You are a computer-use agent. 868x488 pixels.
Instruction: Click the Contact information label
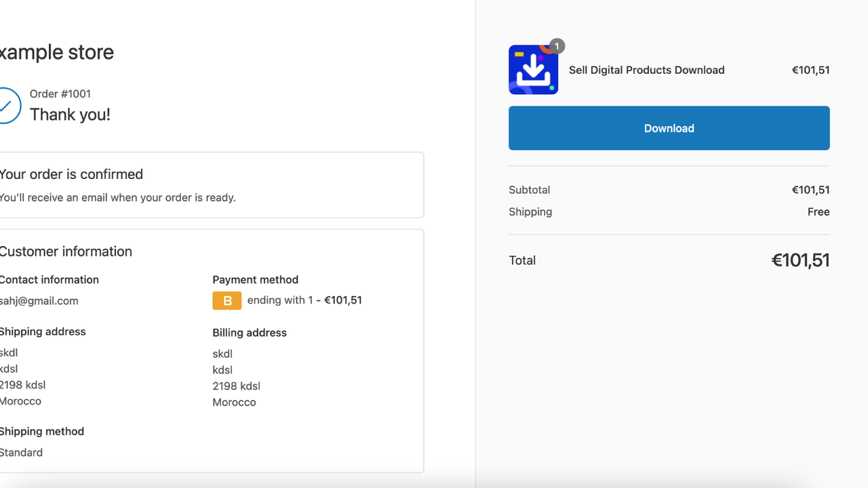50,280
